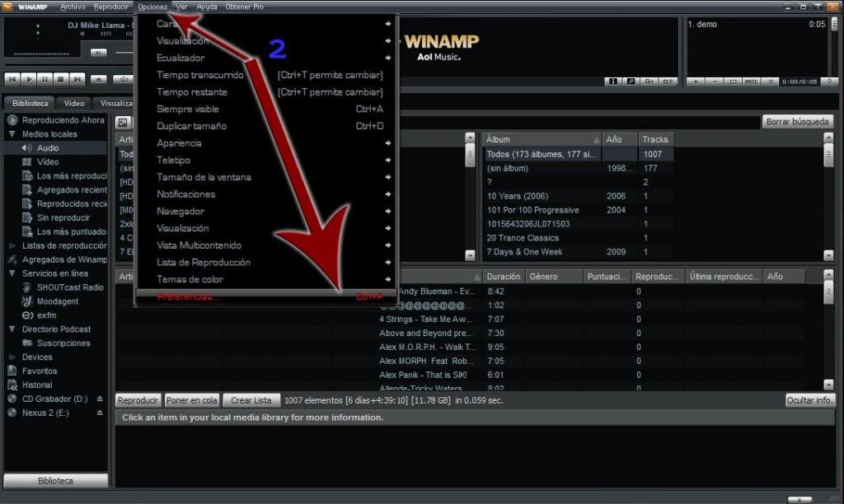Click the Ocultar info. button
844x504 pixels.
click(x=809, y=400)
